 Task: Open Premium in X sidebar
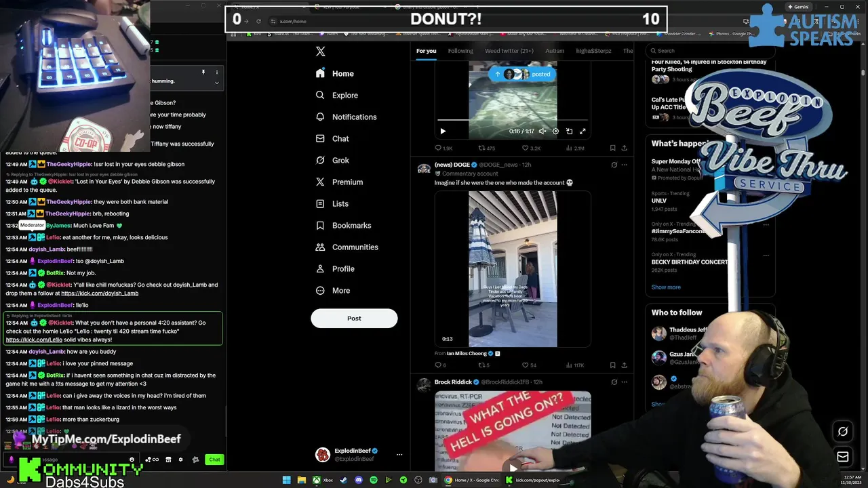pos(339,182)
